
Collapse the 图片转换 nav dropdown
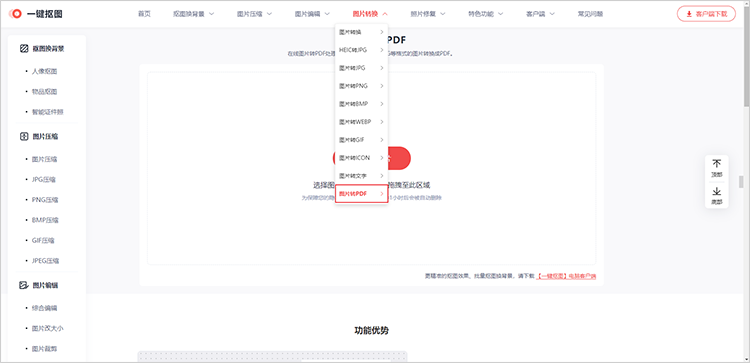click(x=370, y=14)
